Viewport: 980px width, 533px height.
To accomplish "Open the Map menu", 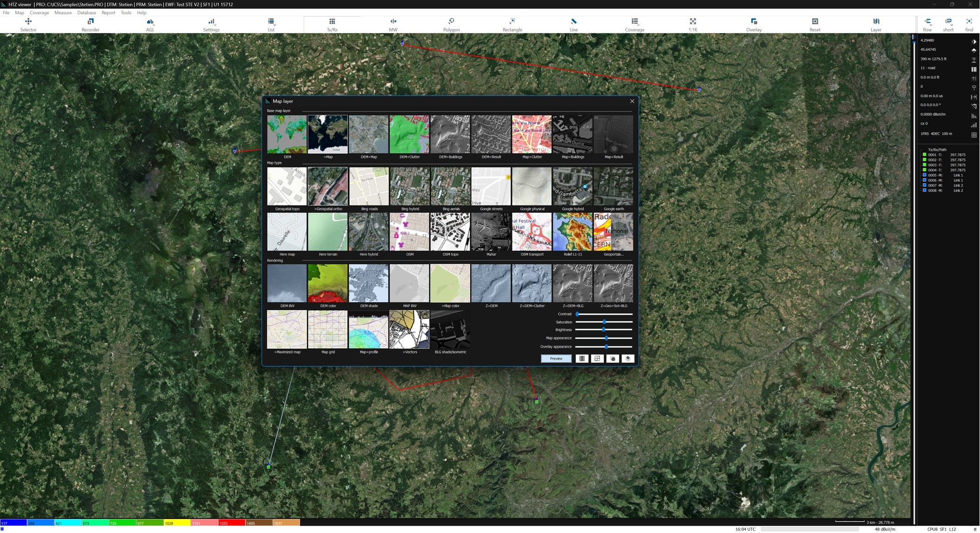I will click(x=19, y=13).
